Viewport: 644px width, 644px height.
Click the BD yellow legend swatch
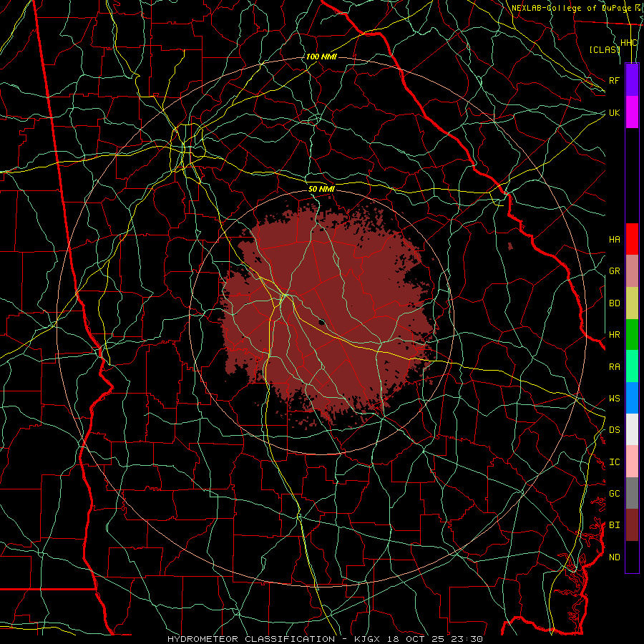tap(632, 303)
